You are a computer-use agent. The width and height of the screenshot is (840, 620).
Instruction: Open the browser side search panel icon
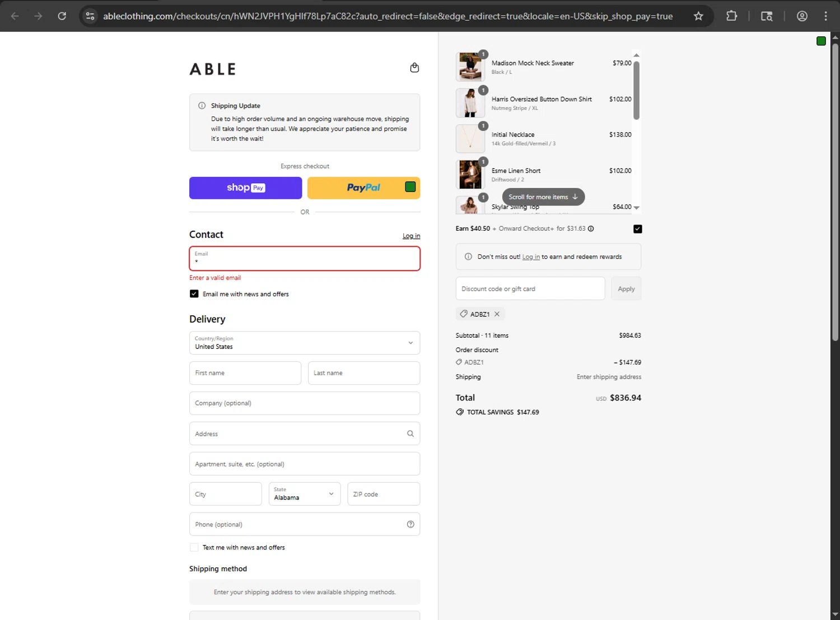pos(767,16)
